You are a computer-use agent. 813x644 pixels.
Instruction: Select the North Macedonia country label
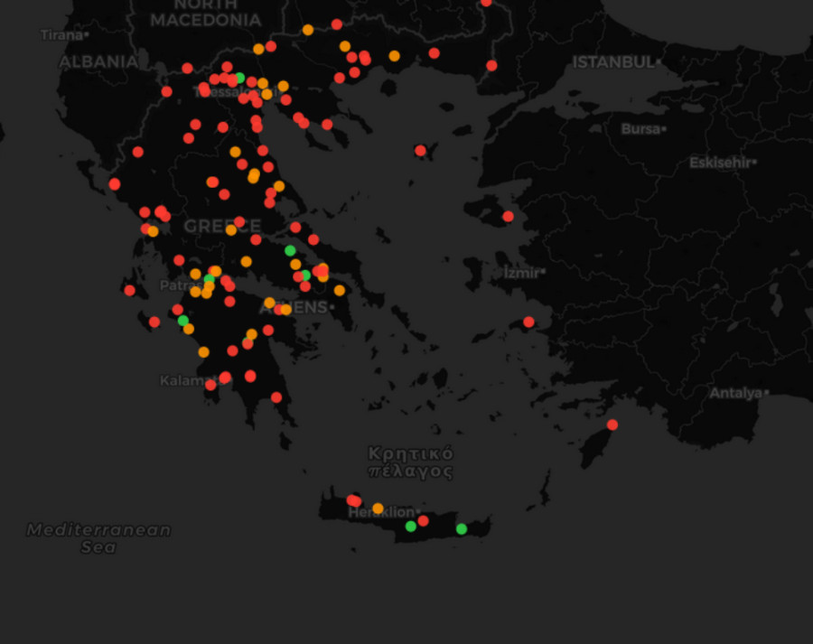[205, 13]
